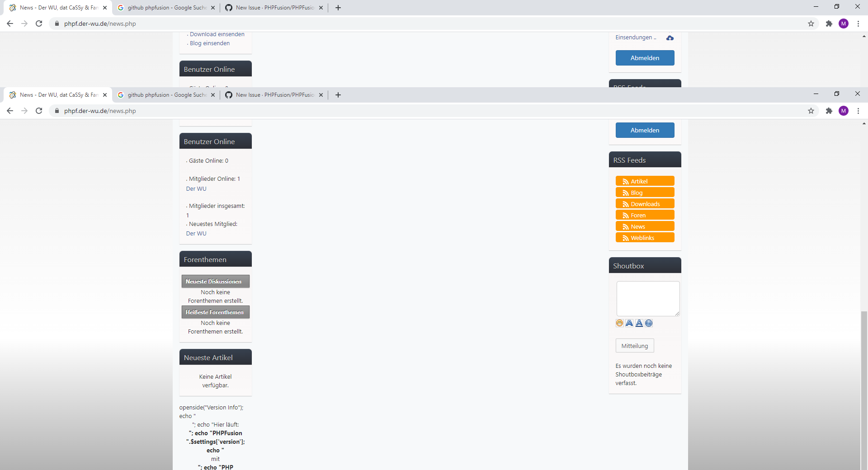Click the cloud upload icon next to Einsendungen
This screenshot has height=470, width=868.
click(670, 38)
